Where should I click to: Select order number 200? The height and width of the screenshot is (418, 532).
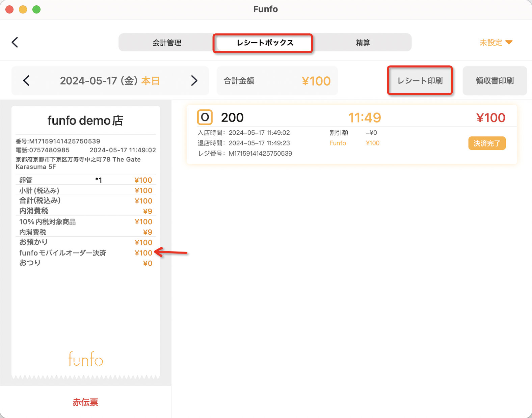232,117
